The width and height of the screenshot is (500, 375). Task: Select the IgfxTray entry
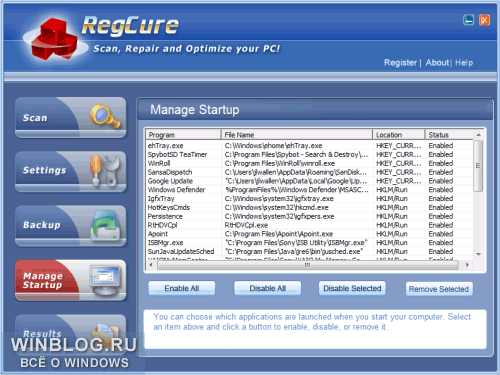coord(310,199)
